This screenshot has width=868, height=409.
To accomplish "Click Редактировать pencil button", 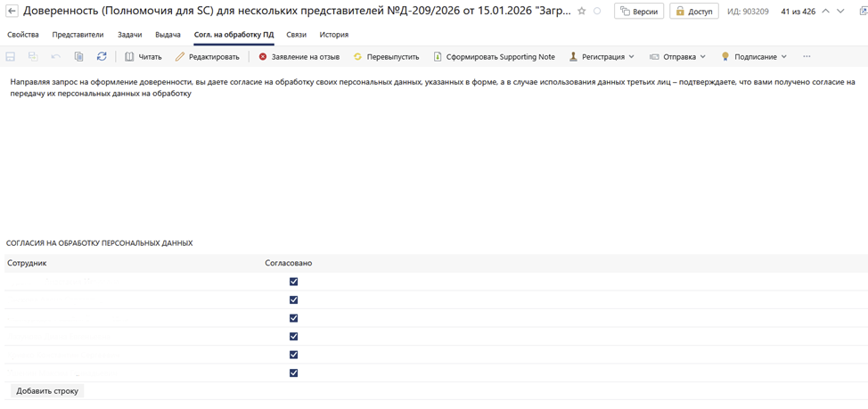I will [x=207, y=57].
